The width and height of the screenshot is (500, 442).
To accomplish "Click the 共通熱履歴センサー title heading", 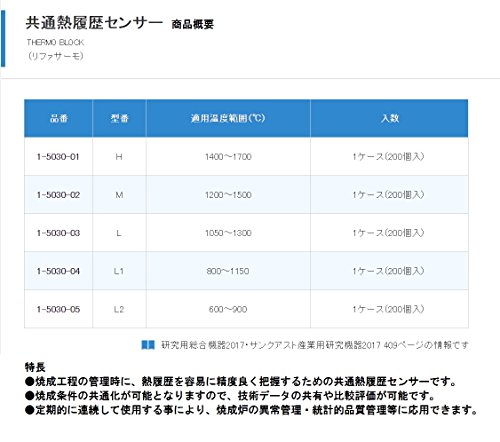I will [x=94, y=23].
